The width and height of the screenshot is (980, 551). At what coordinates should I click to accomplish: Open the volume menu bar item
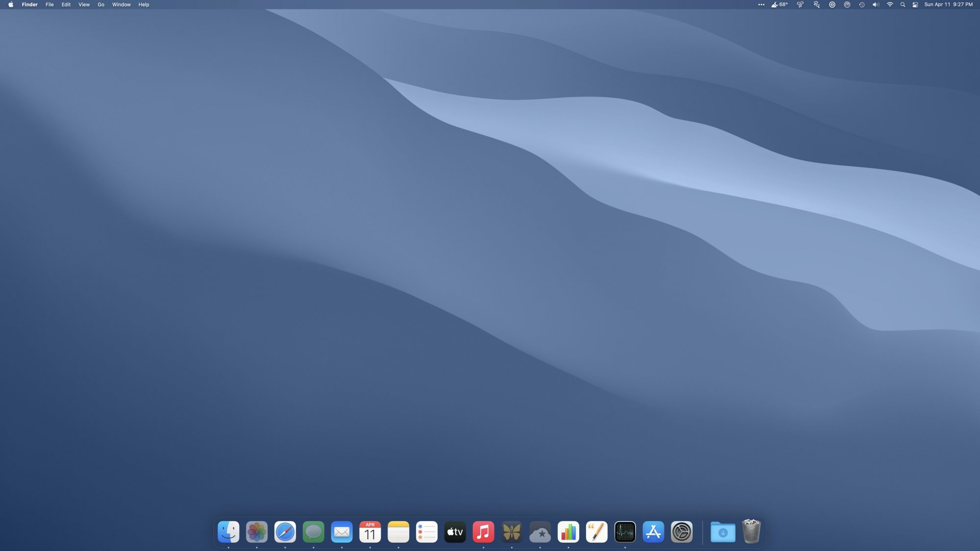[x=876, y=4]
